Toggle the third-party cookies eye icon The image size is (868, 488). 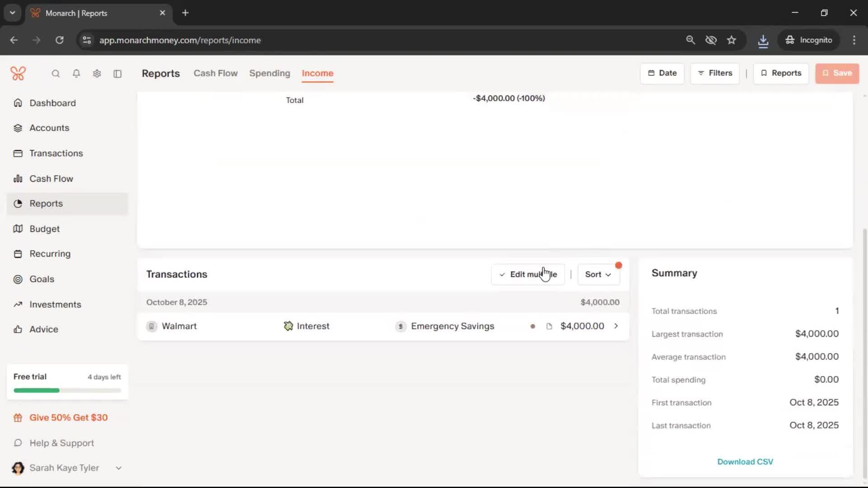coord(711,40)
